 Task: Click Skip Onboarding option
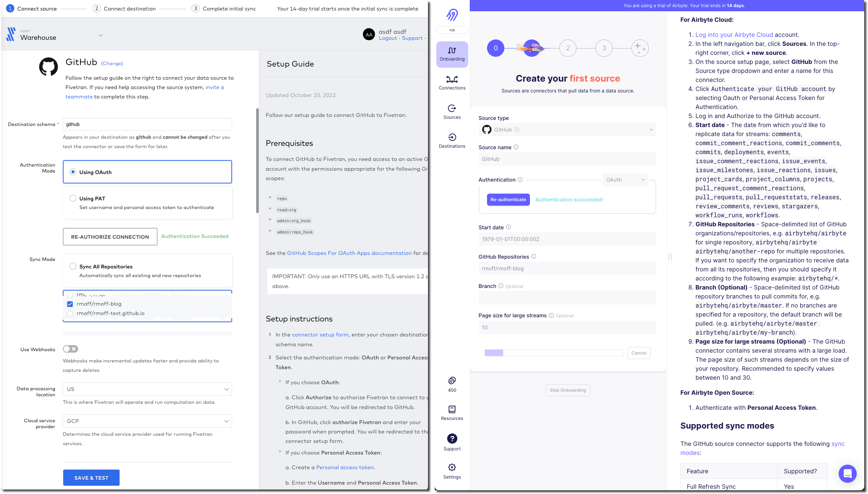(568, 390)
